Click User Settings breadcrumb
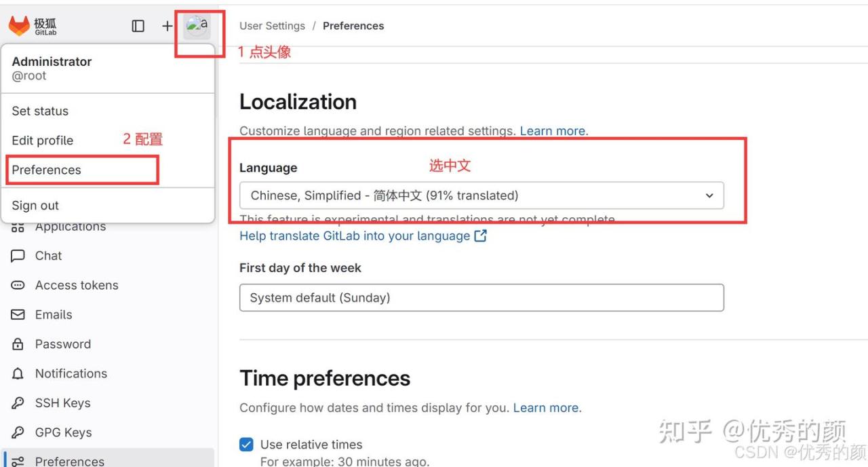868x467 pixels. pos(272,26)
